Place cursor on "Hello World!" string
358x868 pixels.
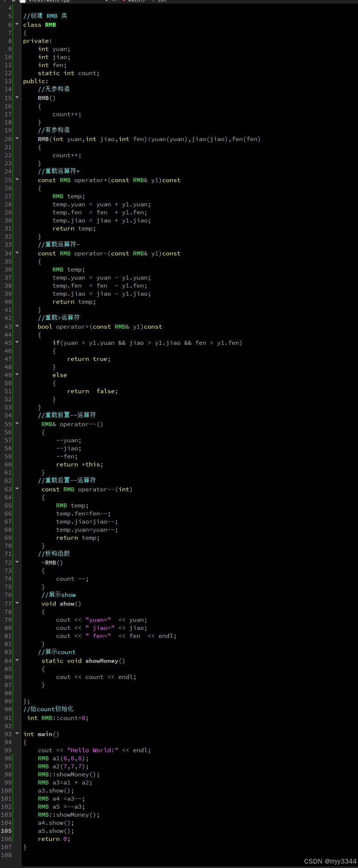pyautogui.click(x=92, y=750)
